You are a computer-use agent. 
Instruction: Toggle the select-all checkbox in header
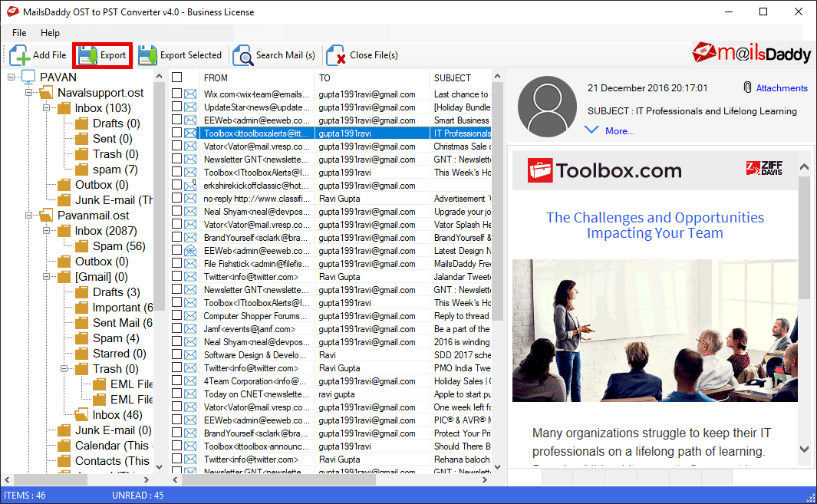[x=177, y=77]
